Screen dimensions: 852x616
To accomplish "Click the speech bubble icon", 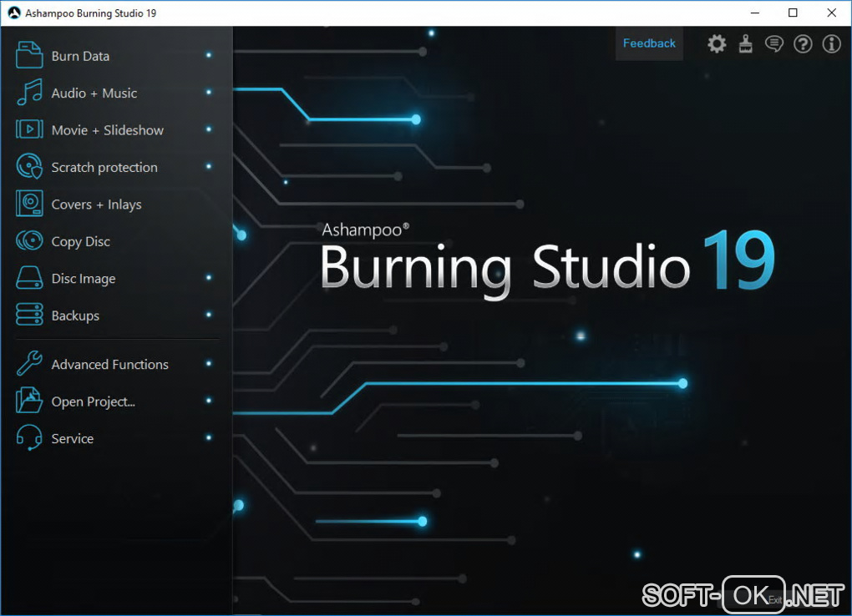I will point(774,43).
